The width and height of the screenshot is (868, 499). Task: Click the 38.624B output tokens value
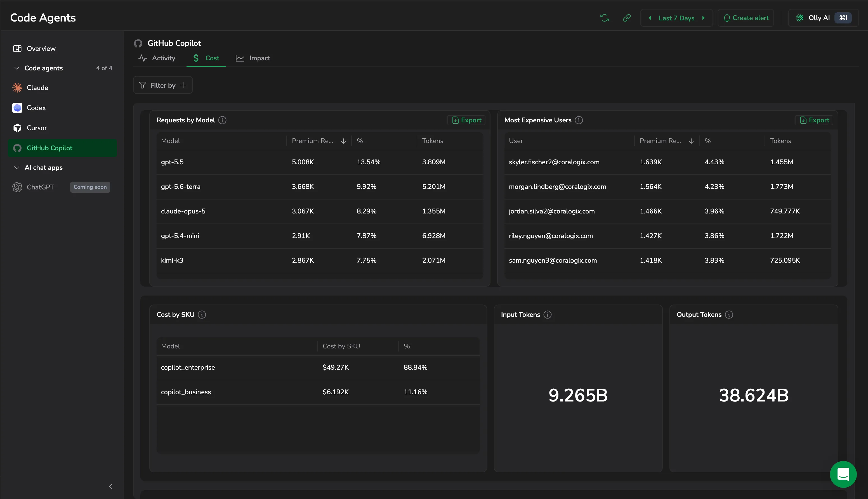(x=753, y=395)
